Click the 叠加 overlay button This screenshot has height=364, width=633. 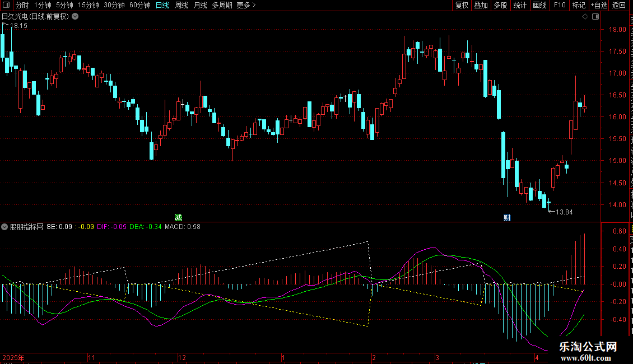point(481,5)
